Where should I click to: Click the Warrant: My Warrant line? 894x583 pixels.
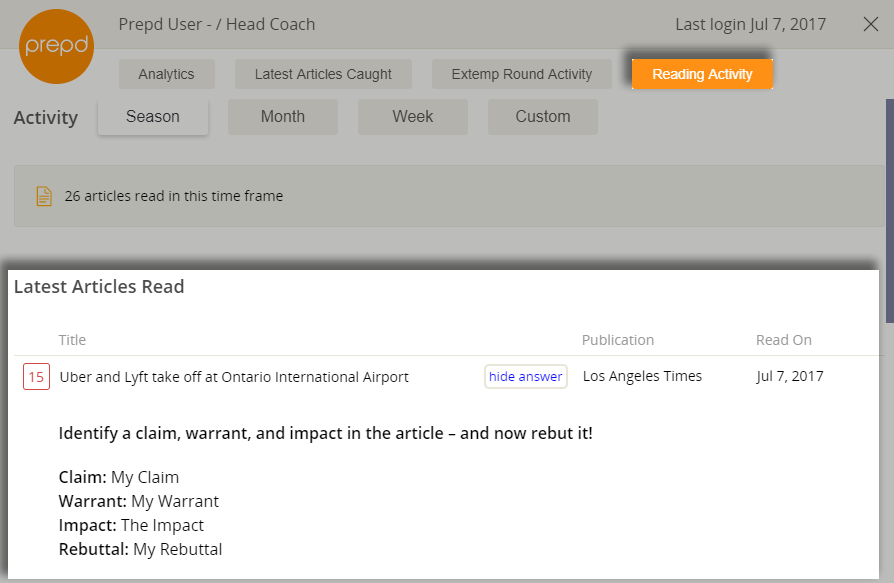(139, 502)
